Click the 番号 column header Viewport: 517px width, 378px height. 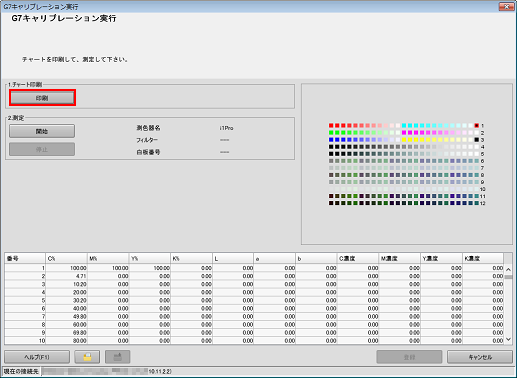tap(25, 258)
